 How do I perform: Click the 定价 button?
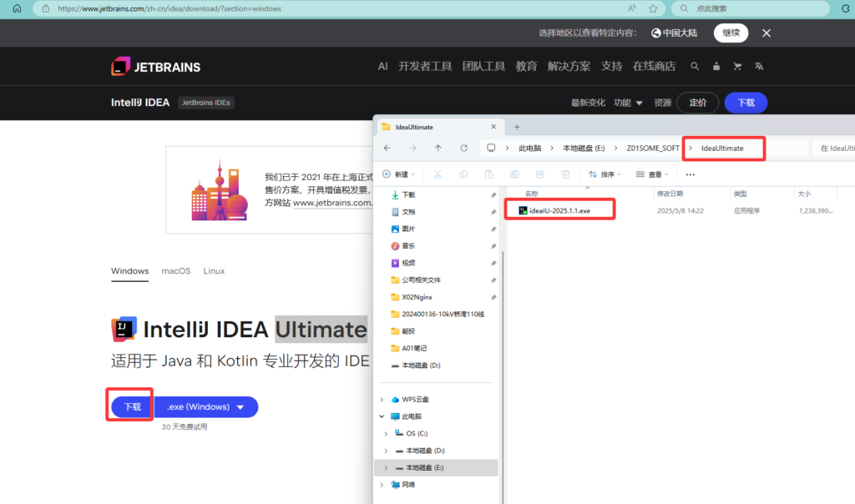(x=697, y=103)
